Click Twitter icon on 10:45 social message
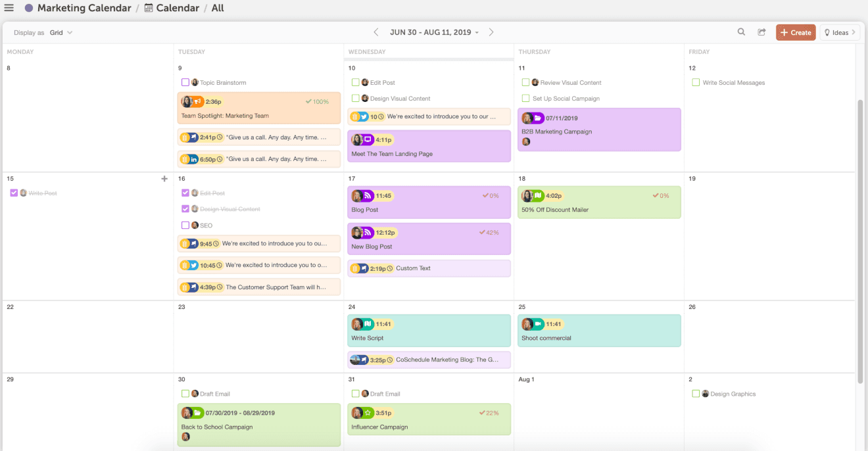Screen dimensions: 868x451 click(x=193, y=266)
